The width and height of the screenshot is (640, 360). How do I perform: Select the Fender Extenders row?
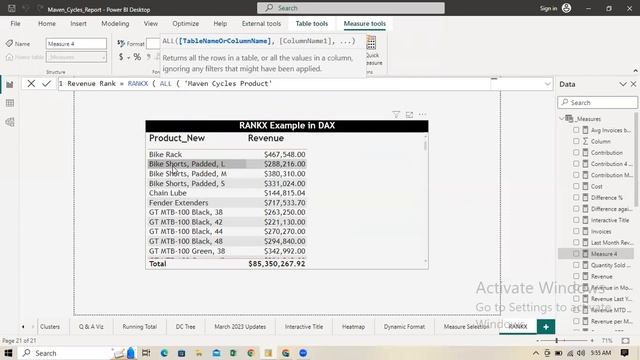pyautogui.click(x=227, y=203)
